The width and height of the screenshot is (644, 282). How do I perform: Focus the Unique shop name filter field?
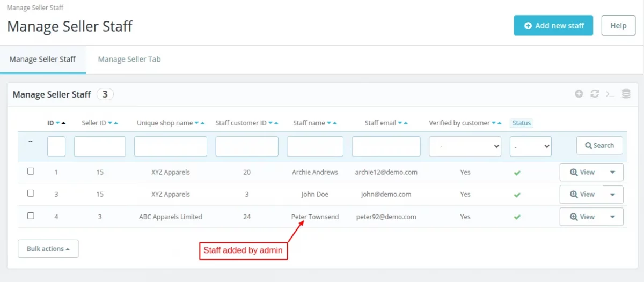pos(171,146)
